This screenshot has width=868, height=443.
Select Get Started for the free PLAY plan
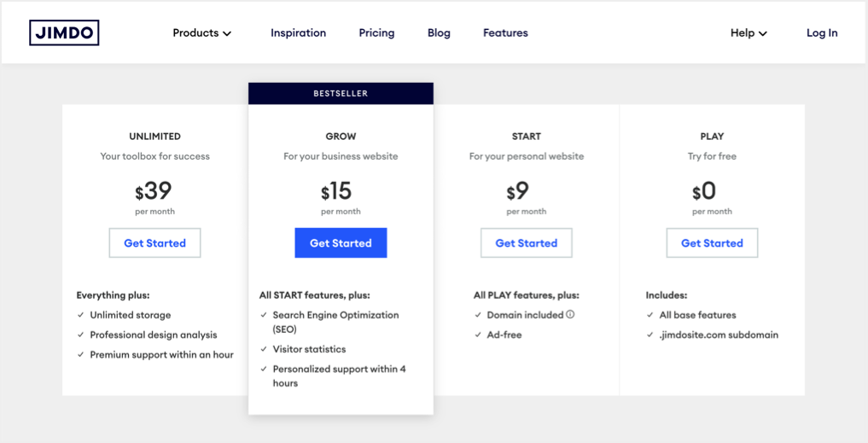pyautogui.click(x=712, y=243)
